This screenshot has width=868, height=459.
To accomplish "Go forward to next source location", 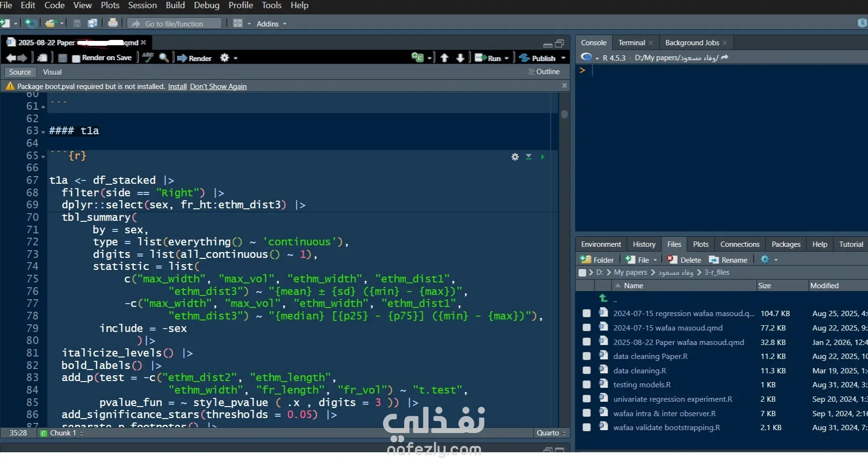I will pyautogui.click(x=22, y=58).
